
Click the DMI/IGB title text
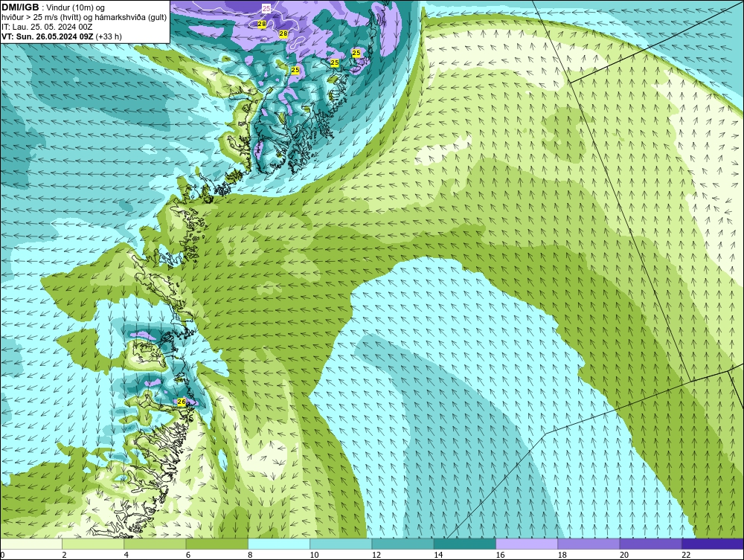[x=20, y=7]
